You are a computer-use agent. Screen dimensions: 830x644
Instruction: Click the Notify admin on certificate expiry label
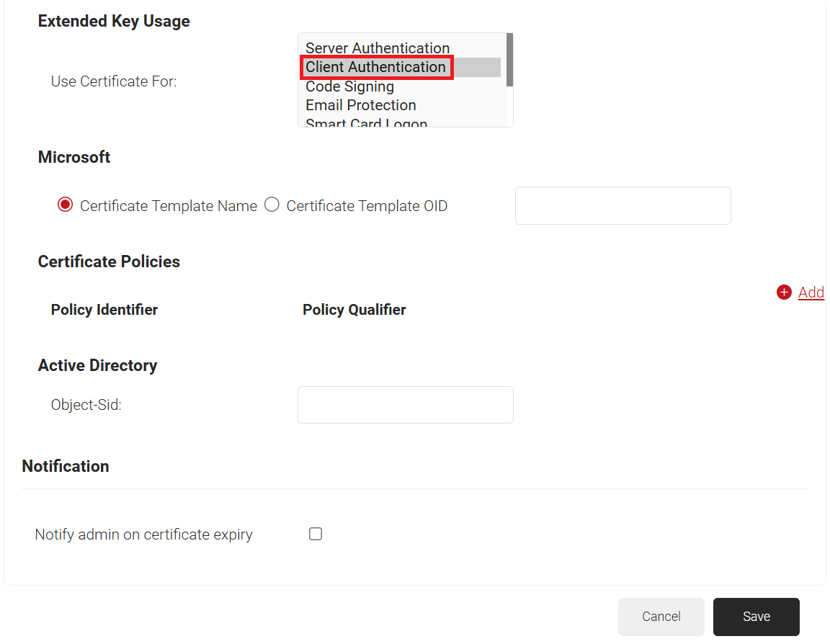(x=143, y=535)
